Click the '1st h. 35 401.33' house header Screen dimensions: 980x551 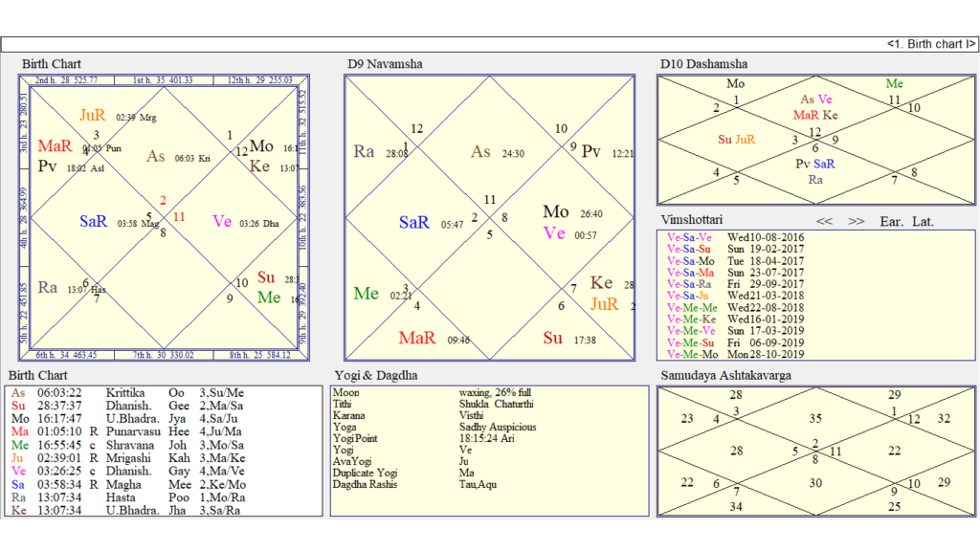tap(163, 80)
